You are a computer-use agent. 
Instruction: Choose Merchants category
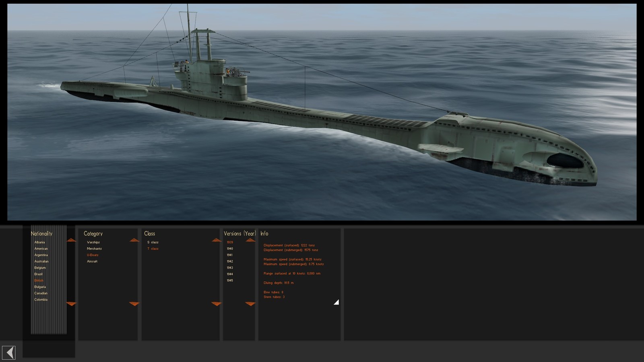click(x=94, y=249)
